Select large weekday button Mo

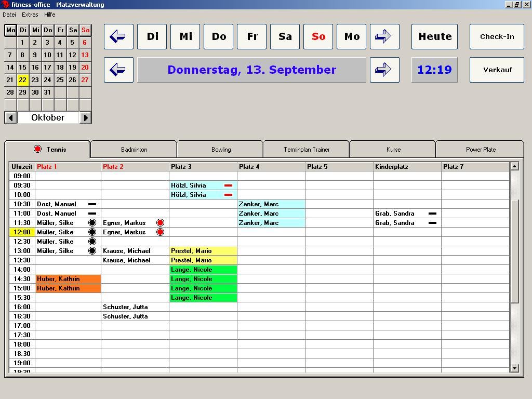pos(352,36)
